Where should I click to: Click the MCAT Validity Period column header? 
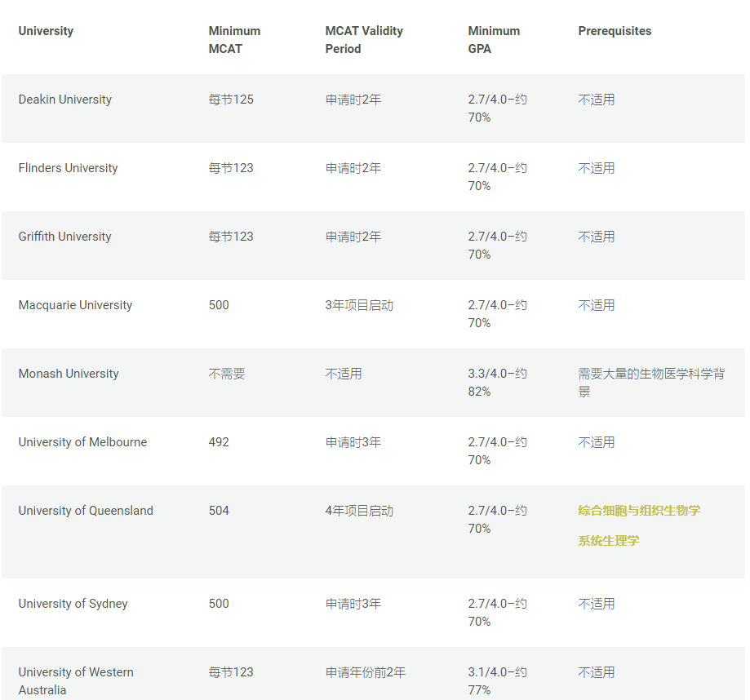coord(364,40)
